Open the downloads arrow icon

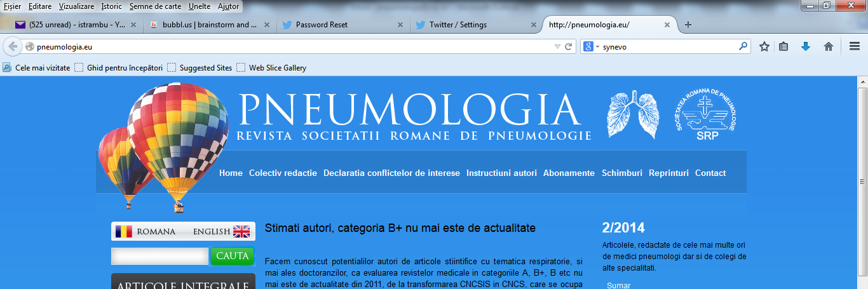(x=806, y=46)
